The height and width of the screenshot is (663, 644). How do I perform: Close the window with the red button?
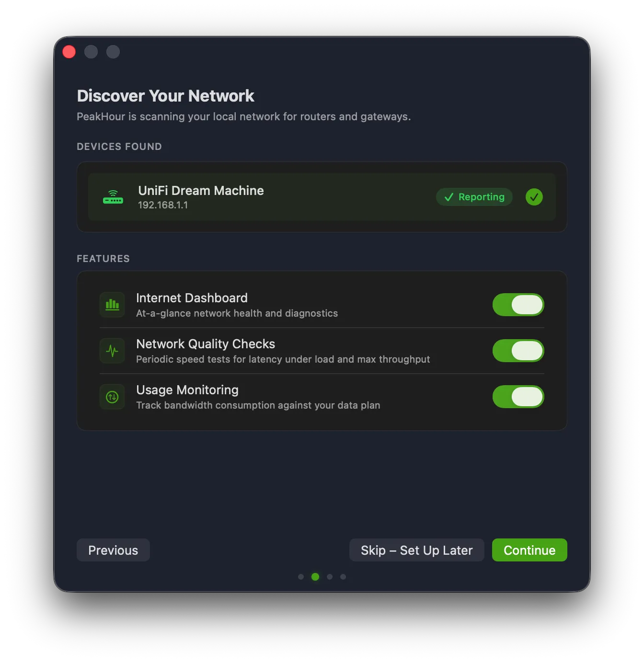point(69,52)
